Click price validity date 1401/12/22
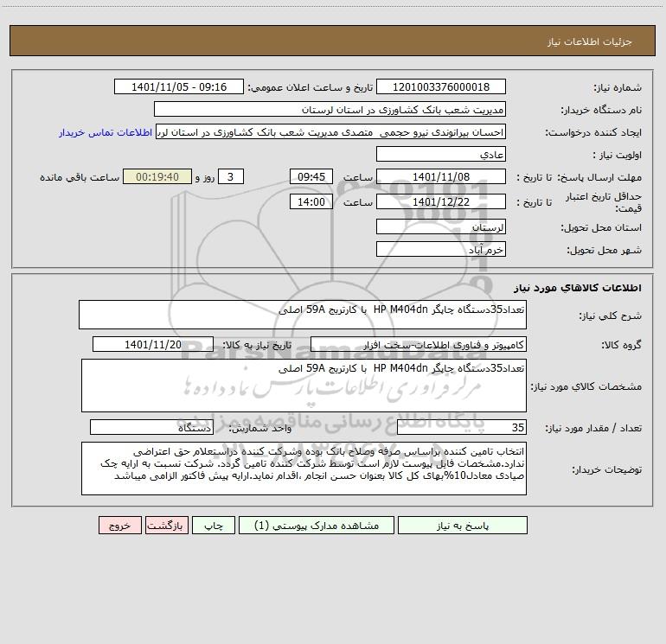Image resolution: width=666 pixels, height=644 pixels. [x=441, y=202]
